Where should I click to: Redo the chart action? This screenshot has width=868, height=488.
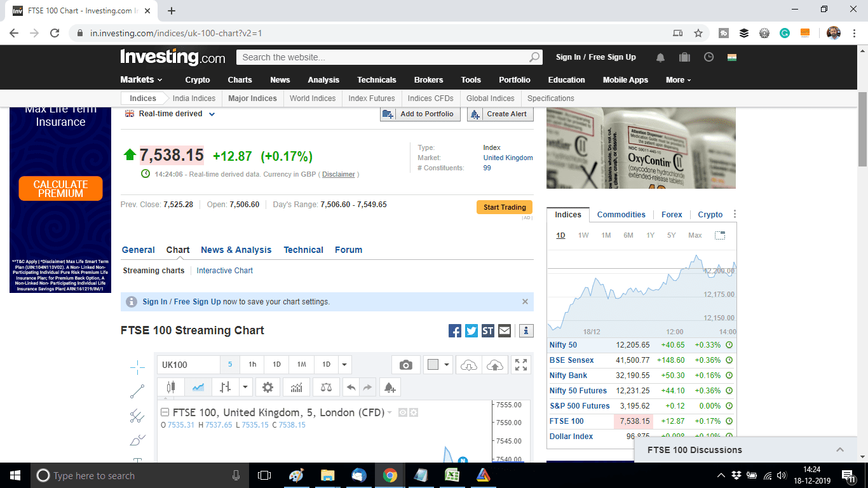tap(367, 387)
